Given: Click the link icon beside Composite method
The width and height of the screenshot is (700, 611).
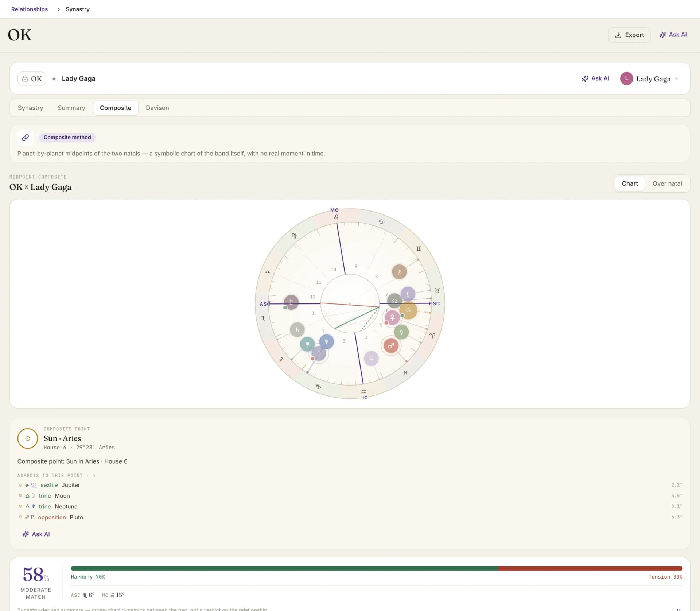Looking at the screenshot, I should click(26, 138).
